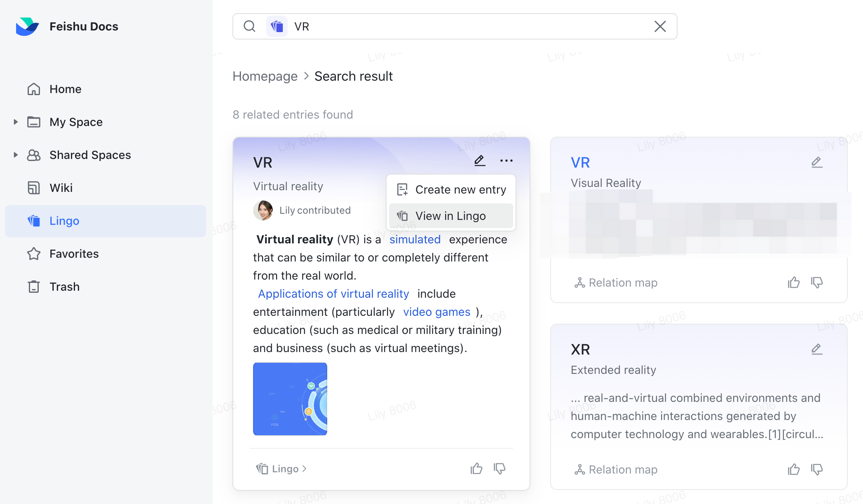Expand the Shared Spaces tree arrow

tap(16, 155)
